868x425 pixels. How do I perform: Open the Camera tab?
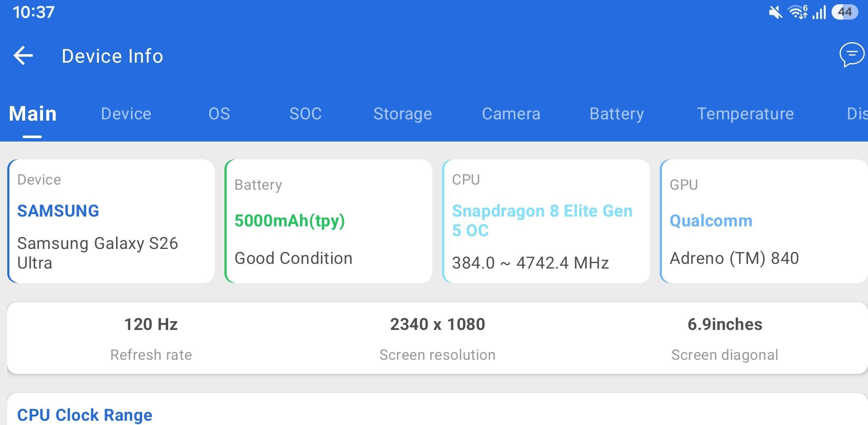click(x=511, y=114)
